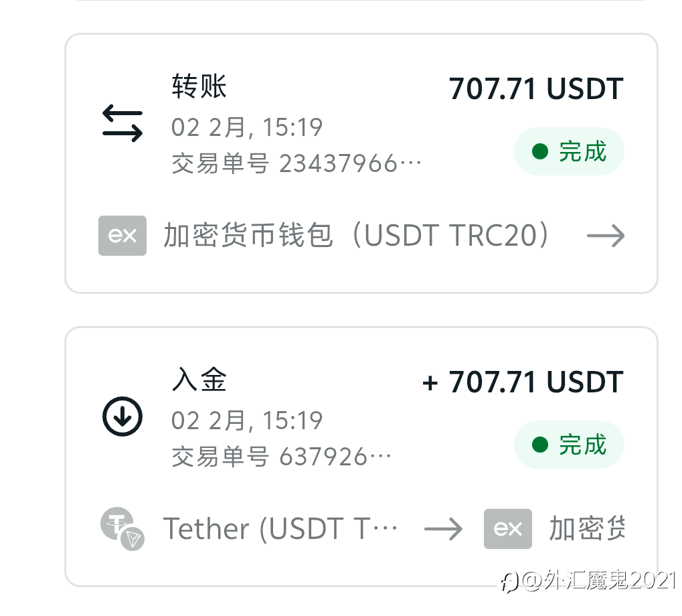The height and width of the screenshot is (616, 682).
Task: Tap the 完成 status badge on the transfer
Action: 569,152
